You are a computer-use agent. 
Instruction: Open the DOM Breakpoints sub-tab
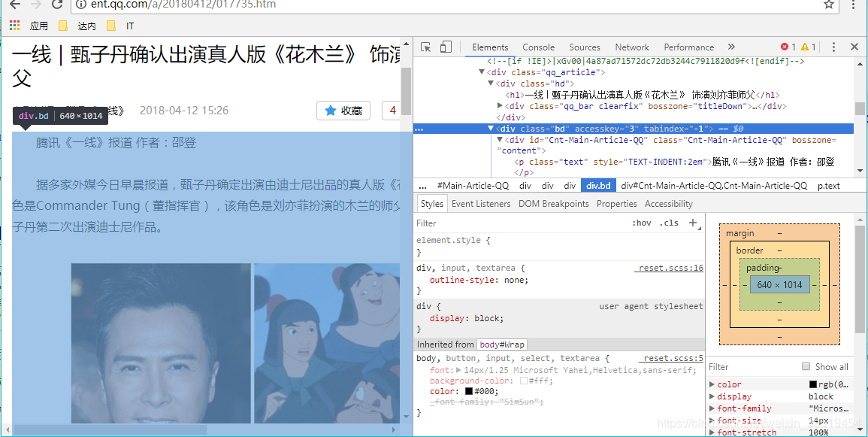tap(554, 204)
